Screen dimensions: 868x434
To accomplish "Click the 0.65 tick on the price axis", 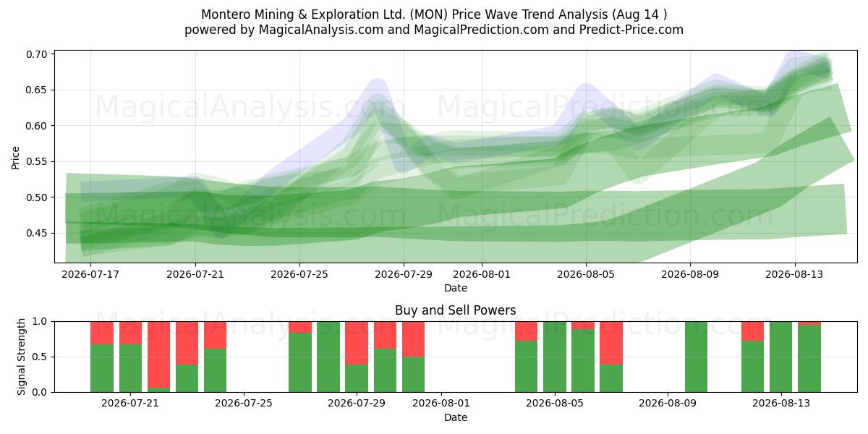I will coord(38,90).
